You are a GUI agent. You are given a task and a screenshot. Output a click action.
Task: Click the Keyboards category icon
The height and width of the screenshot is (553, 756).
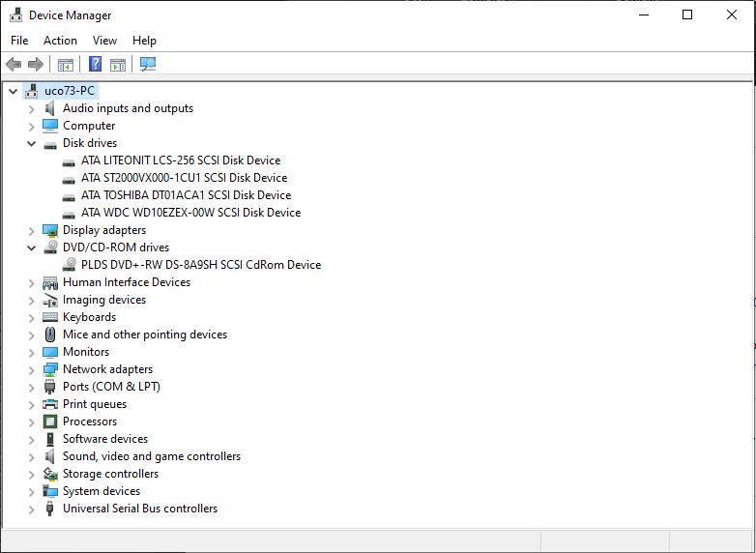(50, 317)
